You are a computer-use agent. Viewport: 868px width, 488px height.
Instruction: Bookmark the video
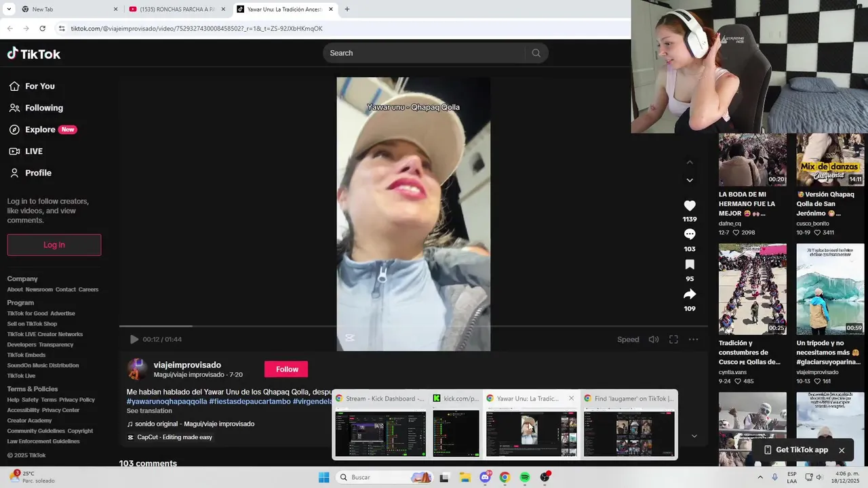pos(690,264)
